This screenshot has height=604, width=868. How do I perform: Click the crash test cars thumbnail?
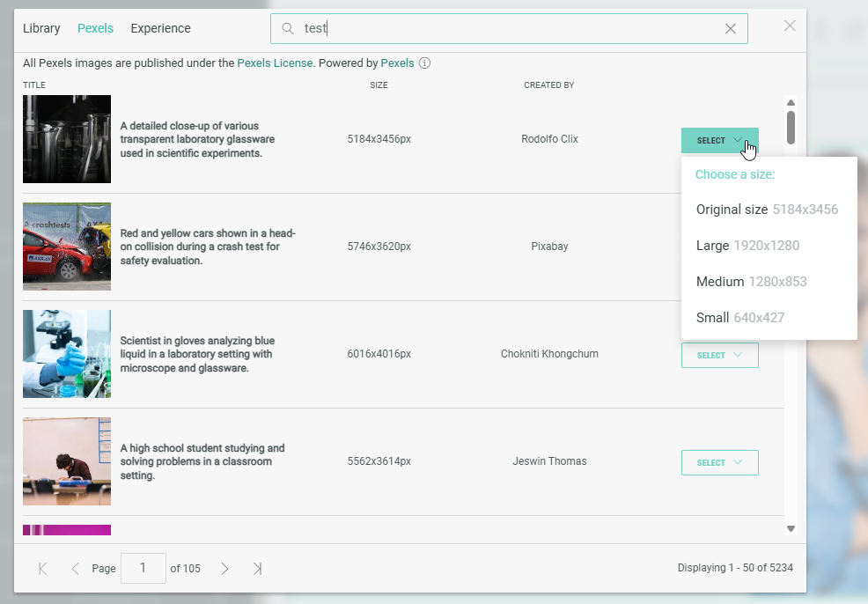(x=67, y=247)
